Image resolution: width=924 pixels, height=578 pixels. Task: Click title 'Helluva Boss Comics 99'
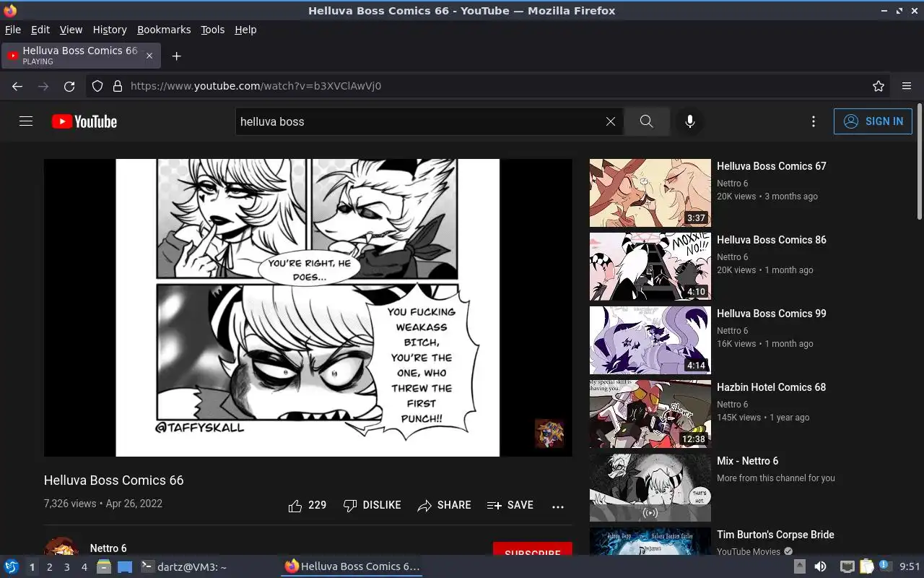tap(772, 314)
